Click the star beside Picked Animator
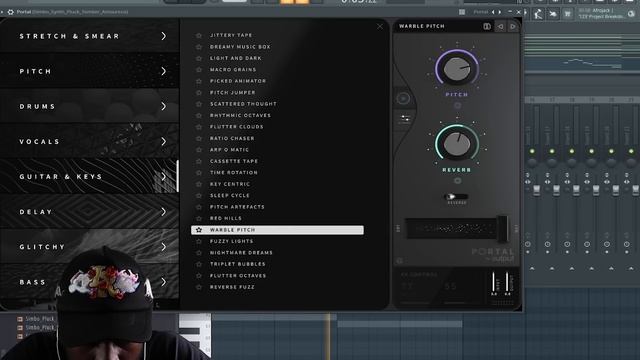The height and width of the screenshot is (360, 640). (199, 81)
